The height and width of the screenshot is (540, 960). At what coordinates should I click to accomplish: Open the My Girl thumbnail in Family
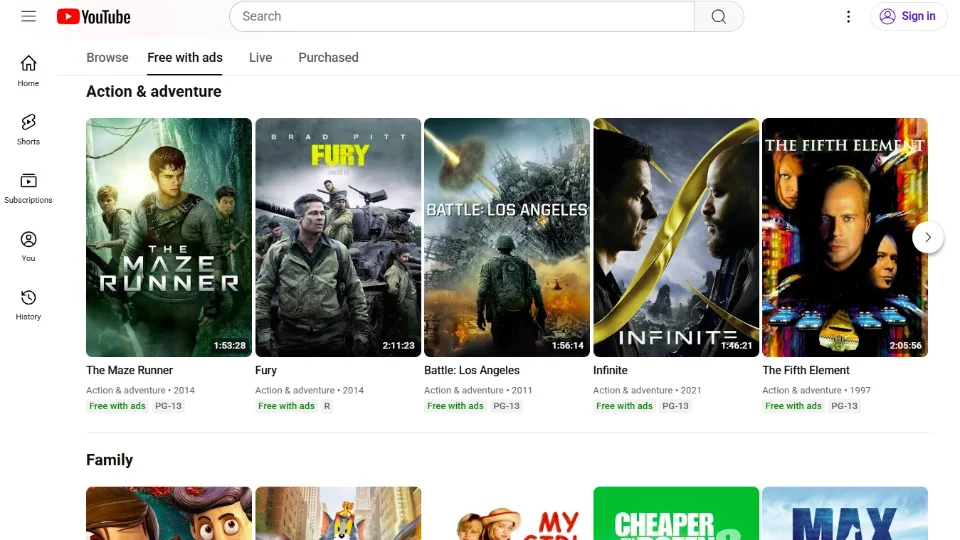tap(507, 514)
